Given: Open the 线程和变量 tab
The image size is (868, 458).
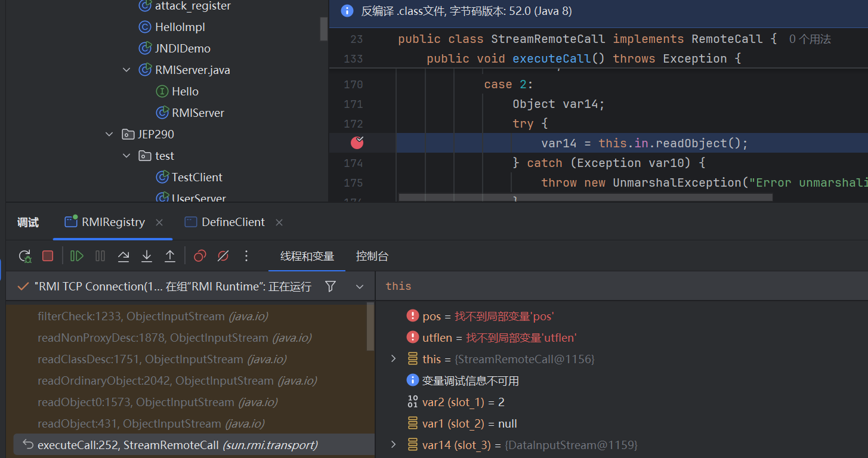Looking at the screenshot, I should coord(307,256).
